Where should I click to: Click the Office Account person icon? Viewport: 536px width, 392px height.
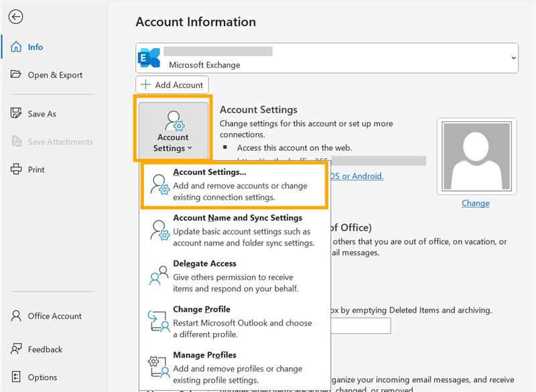(x=16, y=316)
